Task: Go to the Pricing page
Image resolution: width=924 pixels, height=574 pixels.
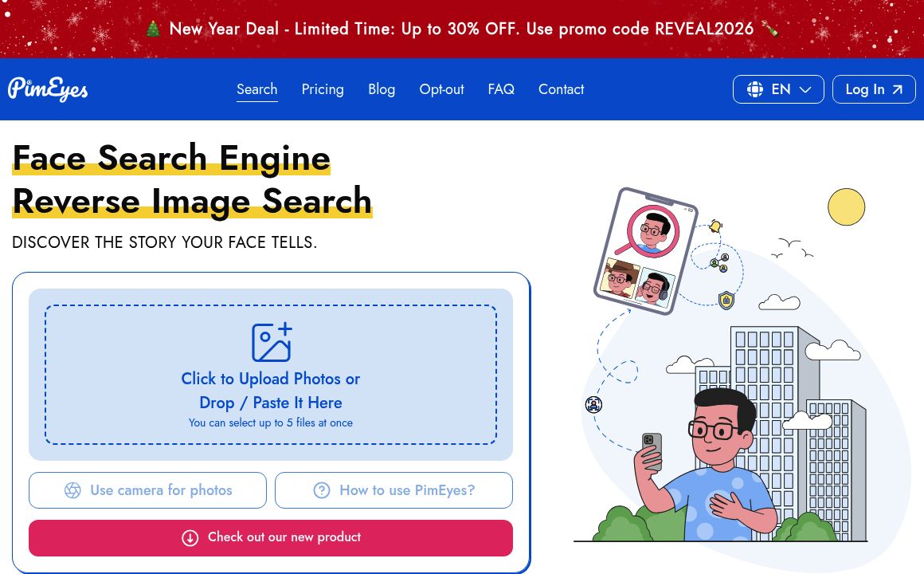Action: 323,89
